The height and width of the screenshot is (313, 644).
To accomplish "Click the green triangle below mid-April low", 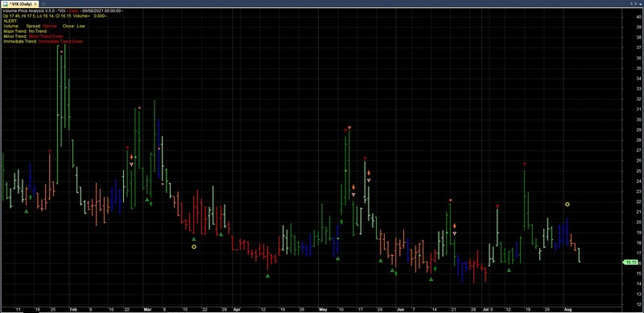I will click(x=268, y=276).
